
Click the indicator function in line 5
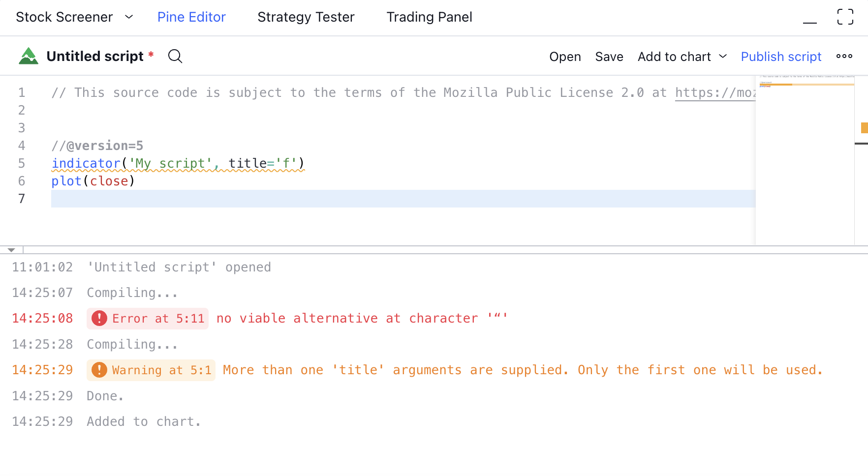pyautogui.click(x=86, y=163)
